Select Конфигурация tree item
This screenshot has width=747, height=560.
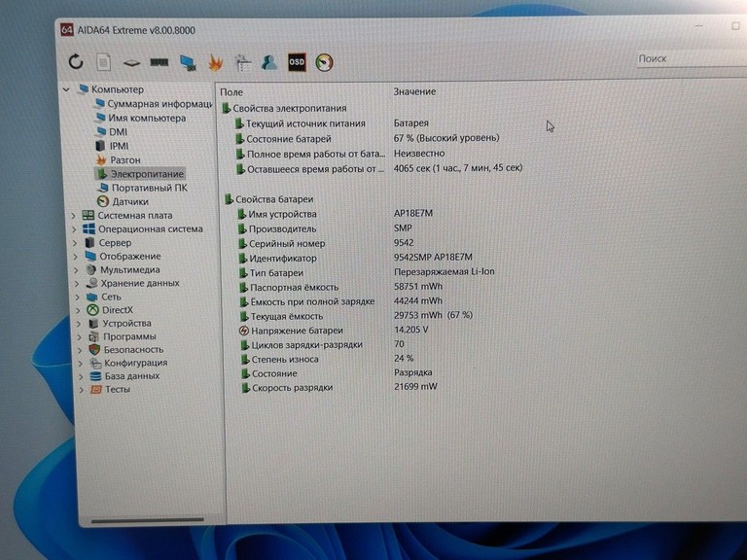pyautogui.click(x=129, y=363)
